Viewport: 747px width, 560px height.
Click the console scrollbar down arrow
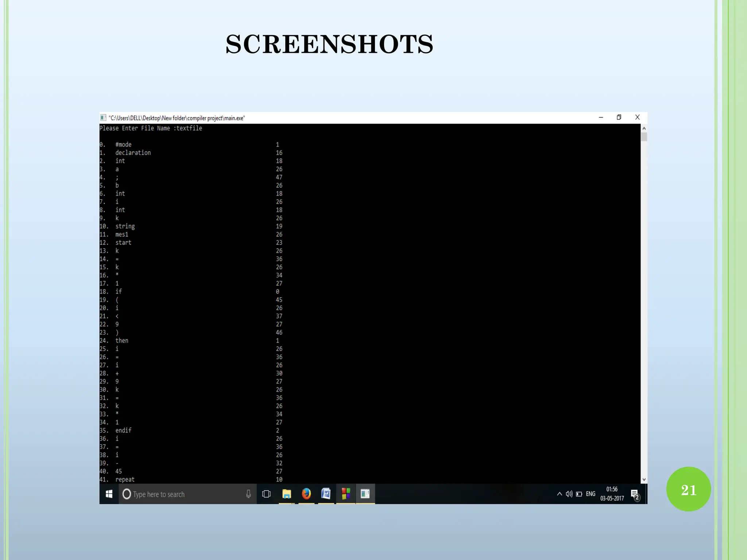click(644, 479)
